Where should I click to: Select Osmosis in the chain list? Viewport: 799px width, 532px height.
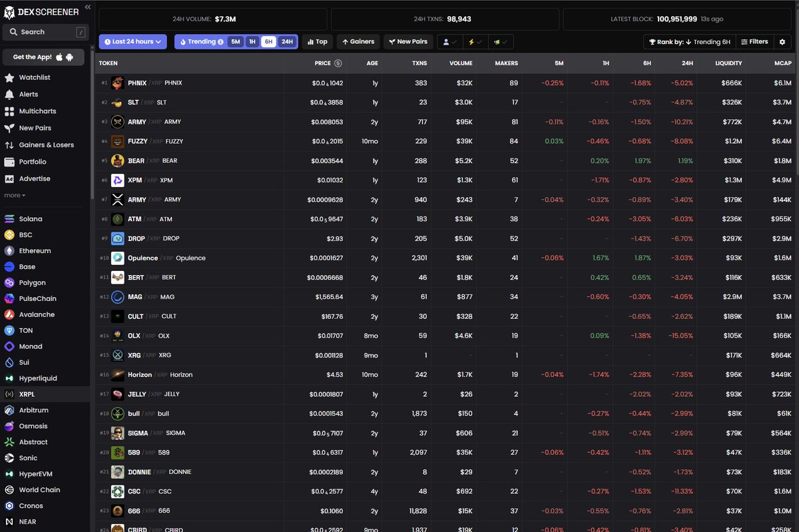tap(45, 426)
